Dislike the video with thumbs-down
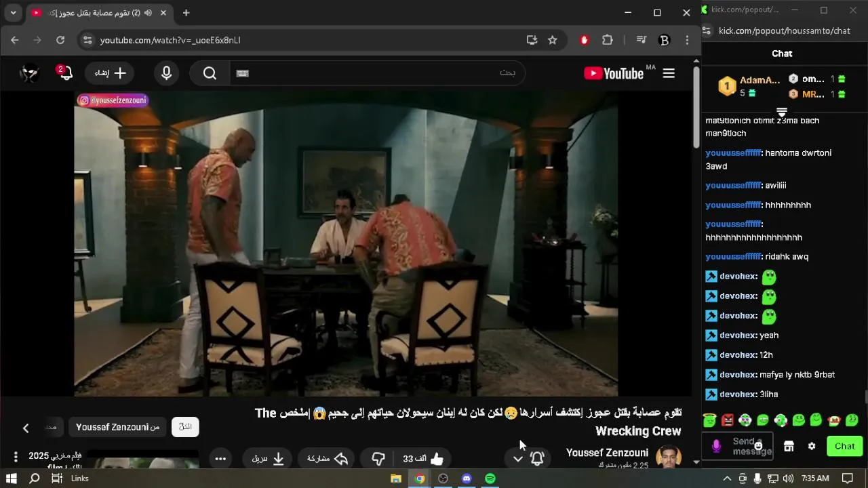 point(378,459)
